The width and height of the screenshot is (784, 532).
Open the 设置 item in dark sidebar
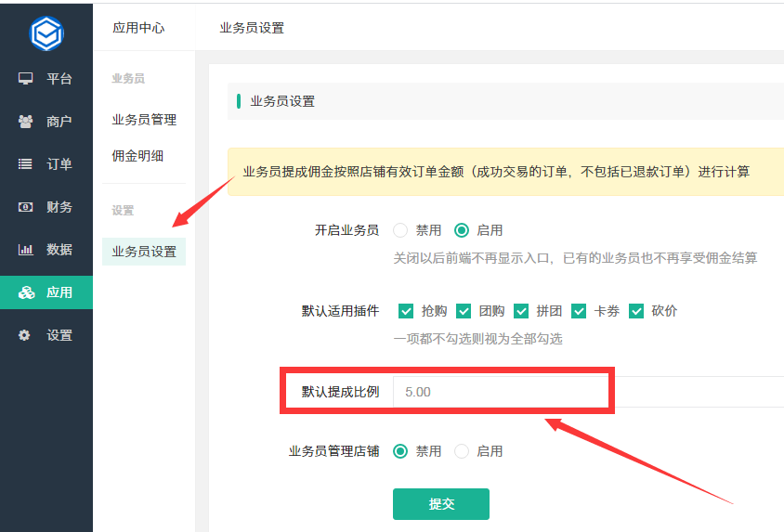point(46,335)
